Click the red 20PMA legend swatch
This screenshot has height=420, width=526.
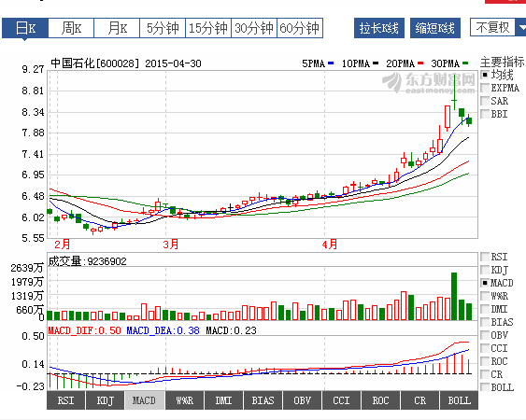coord(420,63)
